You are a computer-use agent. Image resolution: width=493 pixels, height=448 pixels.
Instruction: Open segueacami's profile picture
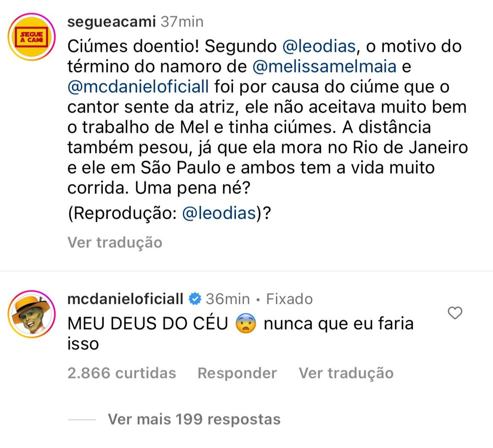pos(31,36)
